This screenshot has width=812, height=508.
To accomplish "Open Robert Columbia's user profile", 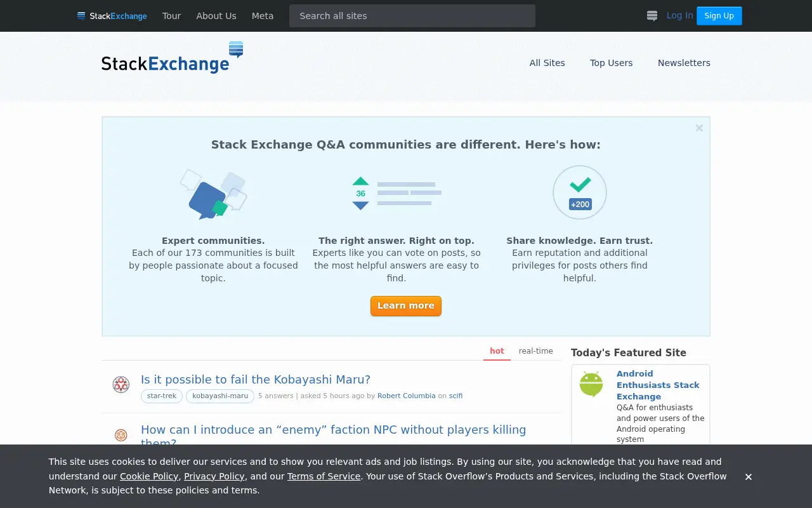I will 407,396.
